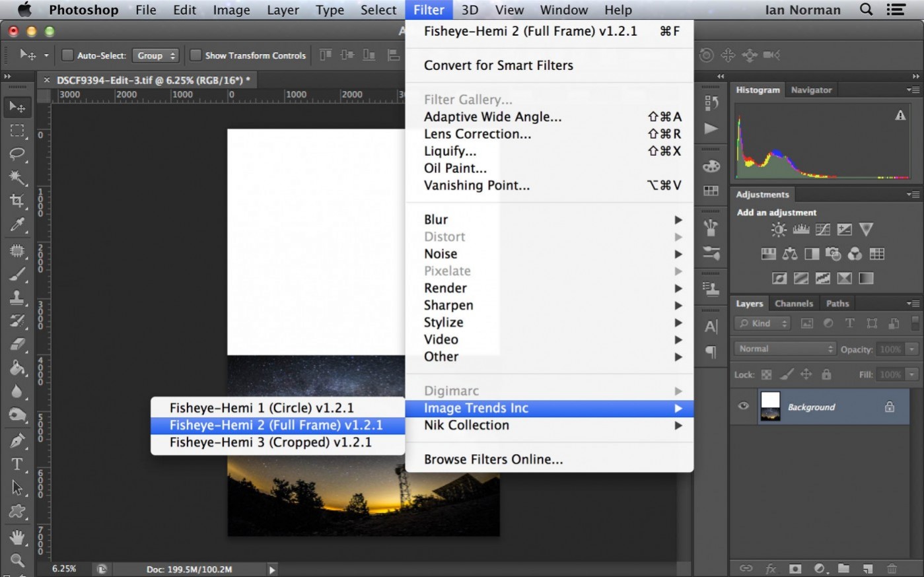This screenshot has width=924, height=577.
Task: Toggle Lock transparent pixels button
Action: [x=766, y=374]
